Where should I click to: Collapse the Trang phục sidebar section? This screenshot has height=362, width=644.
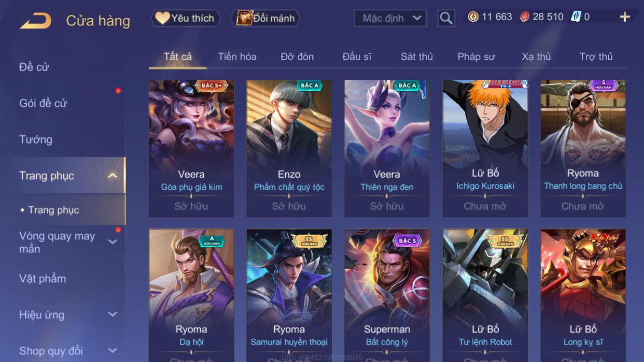click(x=112, y=176)
